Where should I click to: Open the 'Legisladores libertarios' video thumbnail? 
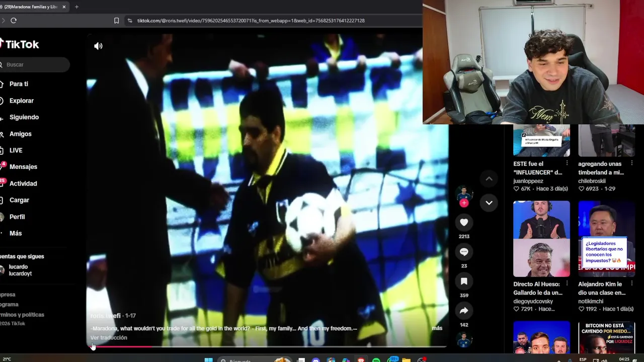pos(607,239)
